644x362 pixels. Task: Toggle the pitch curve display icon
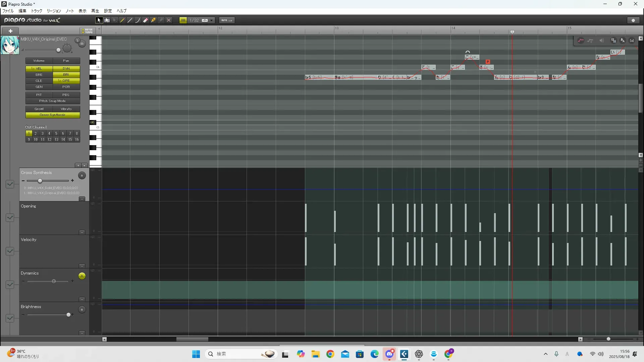(581, 41)
